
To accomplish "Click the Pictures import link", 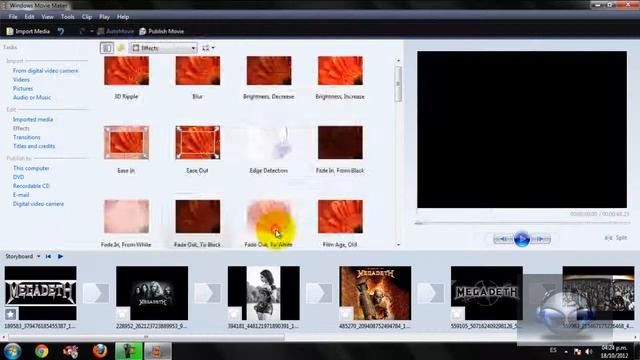I will [23, 89].
